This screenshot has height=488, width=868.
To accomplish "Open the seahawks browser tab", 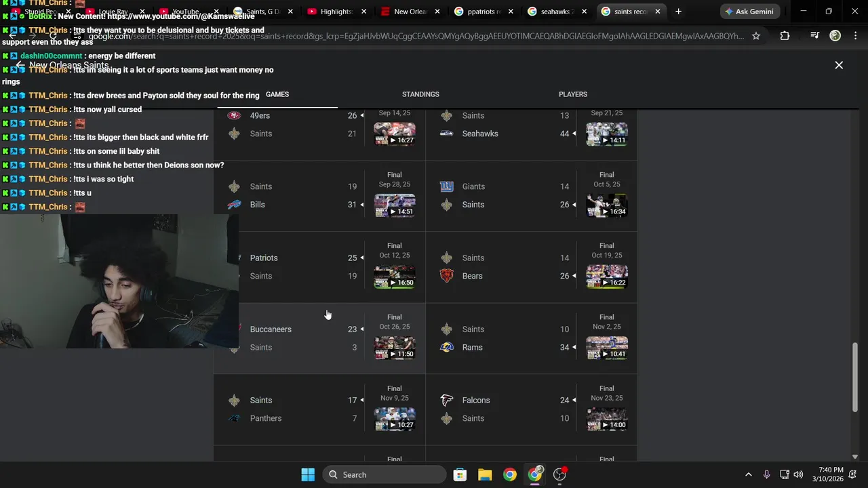I will coord(557,12).
